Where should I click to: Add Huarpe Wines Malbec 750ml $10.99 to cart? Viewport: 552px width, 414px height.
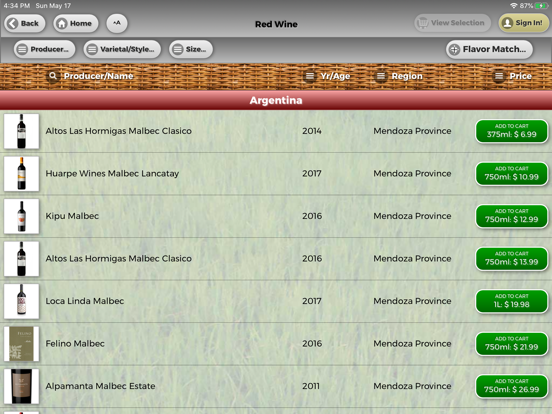coord(512,174)
